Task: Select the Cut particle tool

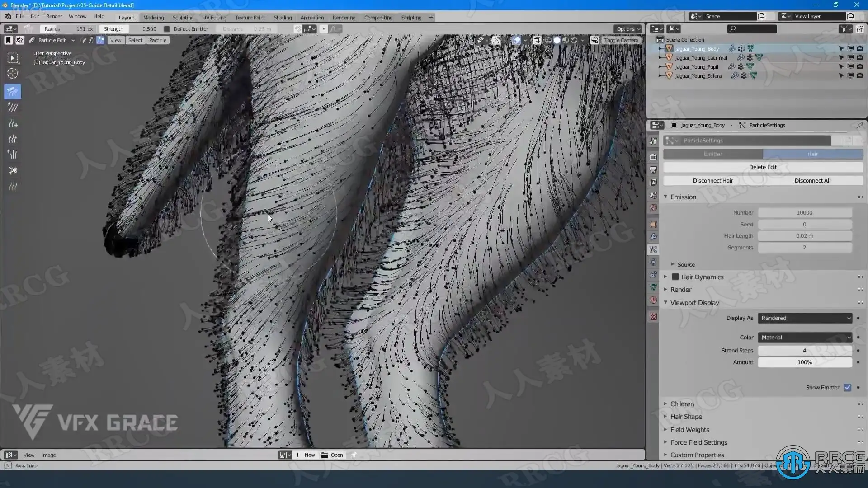Action: coord(13,171)
